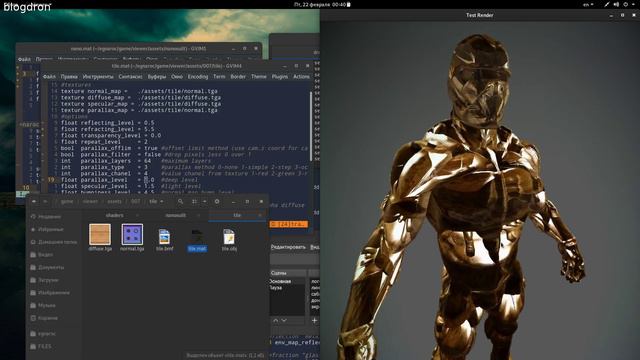Click 'viewer' in the file manager path bar
The image size is (640, 360).
90,202
